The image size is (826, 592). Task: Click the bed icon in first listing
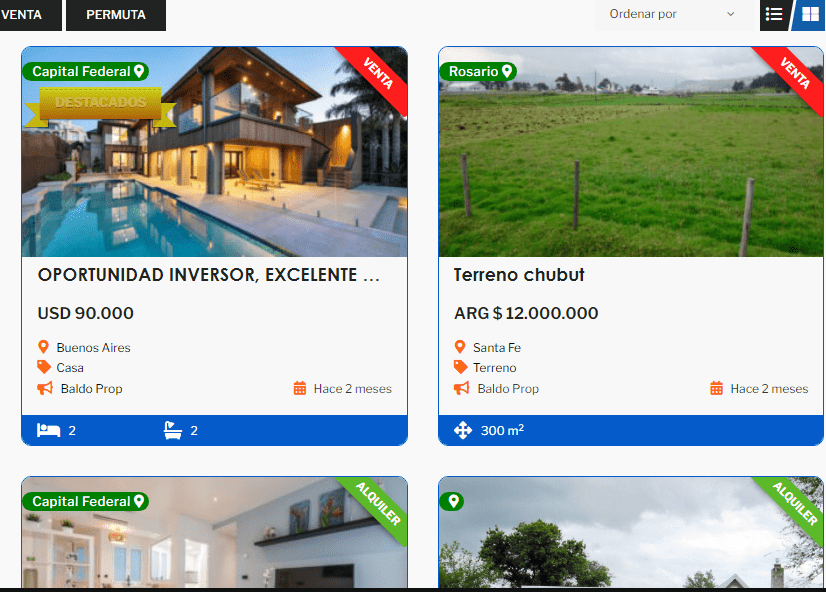48,431
